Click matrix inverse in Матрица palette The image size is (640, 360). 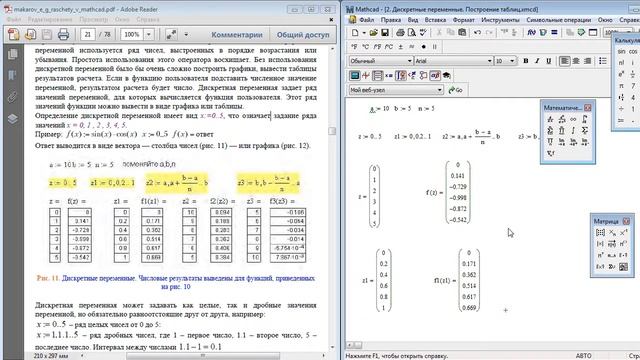tap(623, 233)
